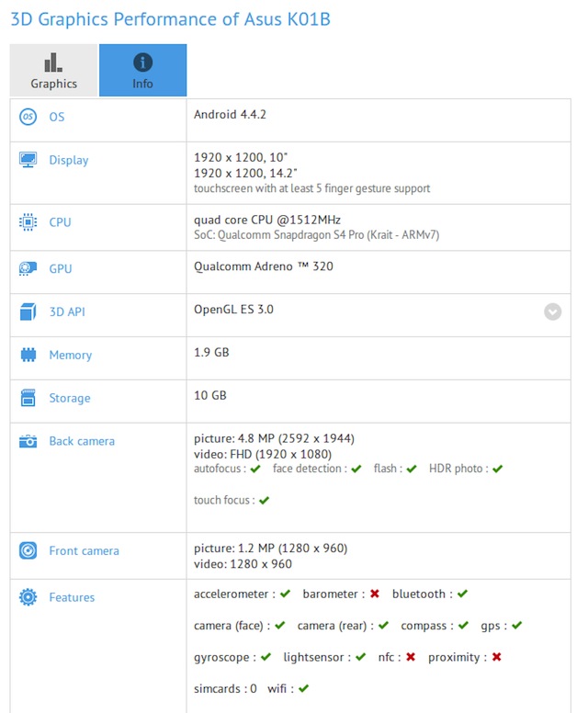Click the quad core CPU @1512MHz text
The image size is (588, 713).
267,221
